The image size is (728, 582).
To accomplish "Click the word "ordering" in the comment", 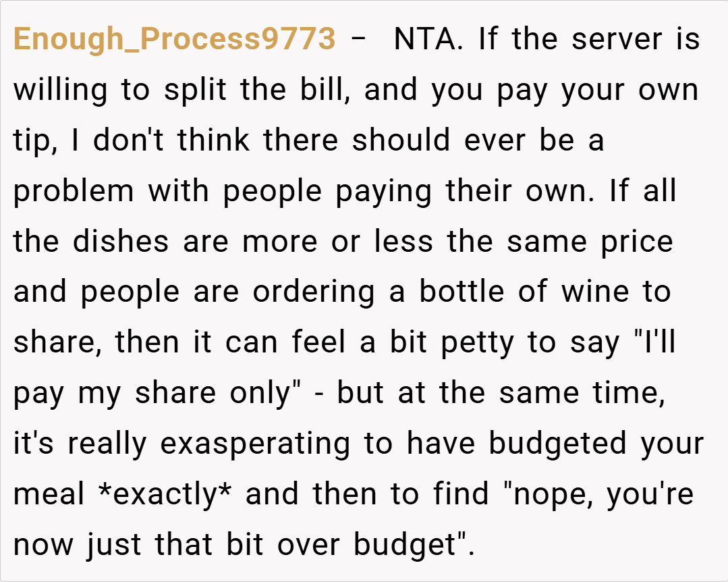I will (x=313, y=292).
